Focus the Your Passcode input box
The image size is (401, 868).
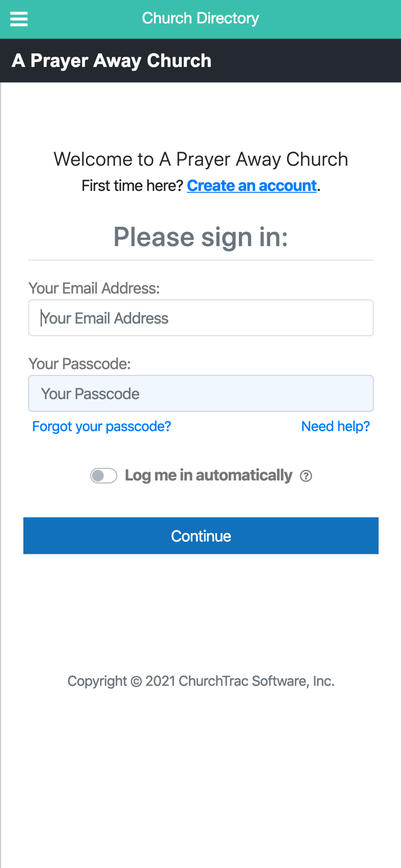click(x=201, y=393)
